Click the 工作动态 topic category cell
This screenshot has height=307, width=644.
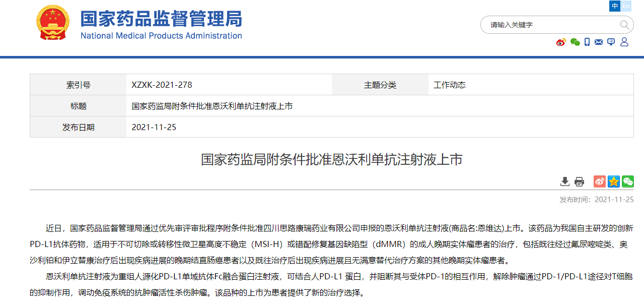pyautogui.click(x=450, y=85)
